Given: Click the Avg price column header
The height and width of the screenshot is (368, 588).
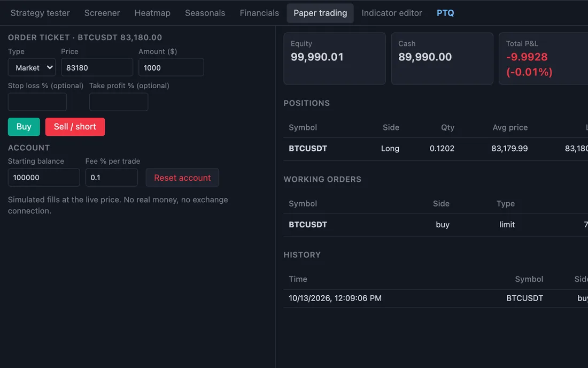Looking at the screenshot, I should [510, 127].
